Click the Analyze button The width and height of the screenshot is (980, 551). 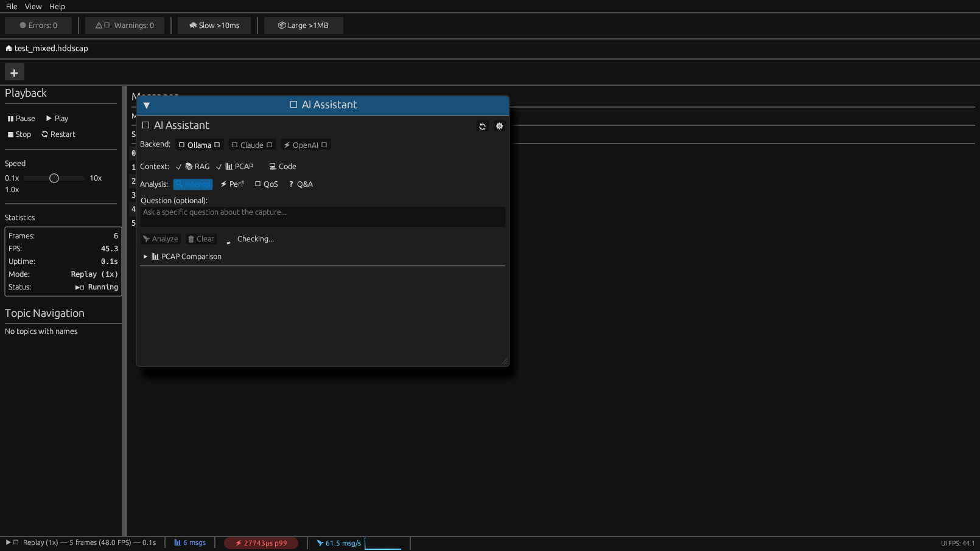click(x=160, y=238)
